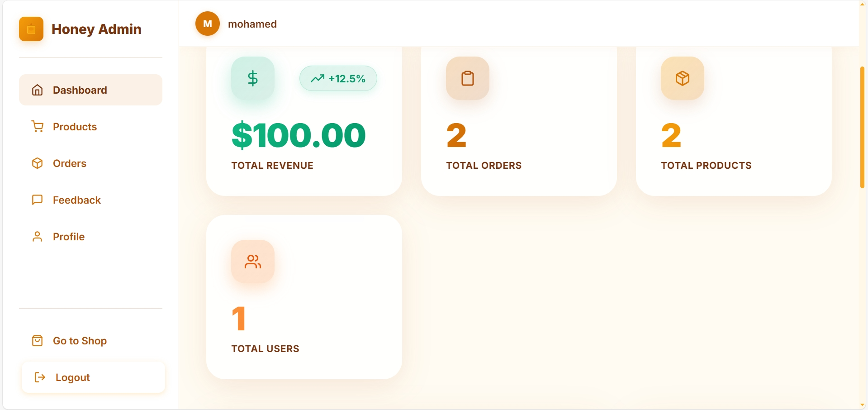Click the $100.00 total revenue value

click(x=299, y=135)
